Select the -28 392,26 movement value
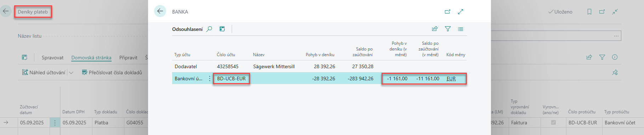 click(323, 79)
